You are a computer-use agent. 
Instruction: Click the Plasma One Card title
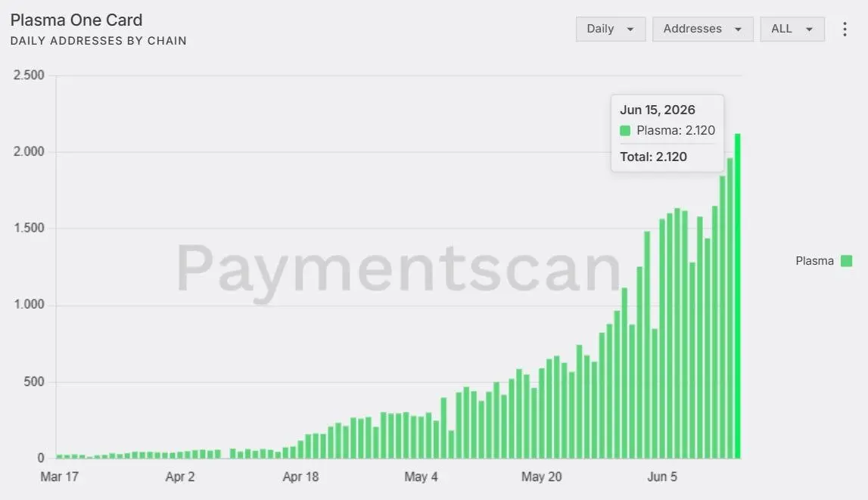coord(76,20)
